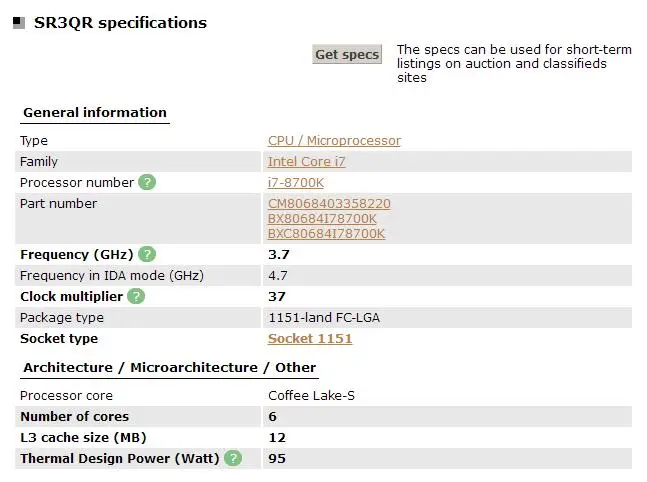Follow the i7-8700K processor number link
Viewport: 647px width, 482px height.
[296, 182]
